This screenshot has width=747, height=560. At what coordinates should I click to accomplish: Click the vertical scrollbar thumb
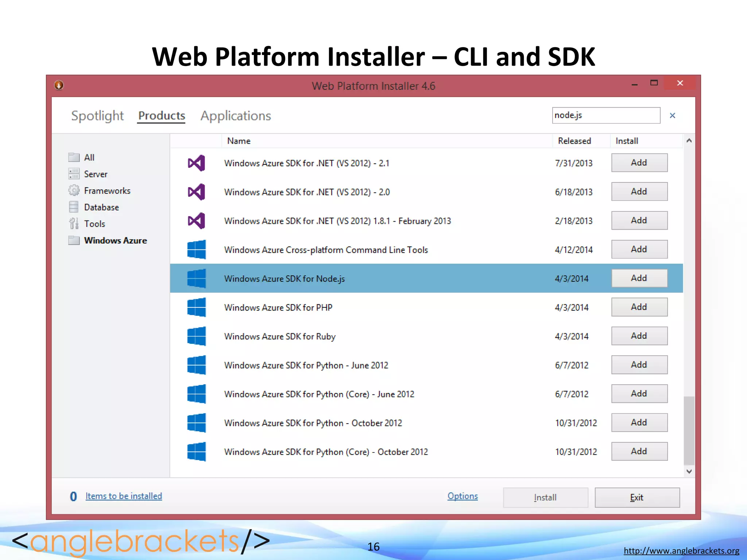pyautogui.click(x=689, y=431)
